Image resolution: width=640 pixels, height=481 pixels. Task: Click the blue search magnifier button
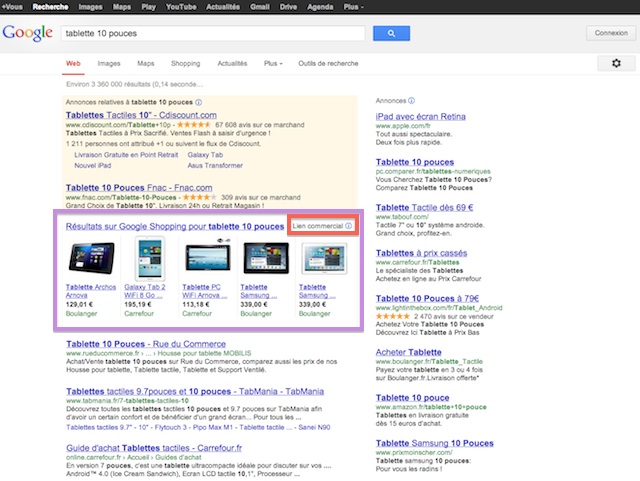391,33
